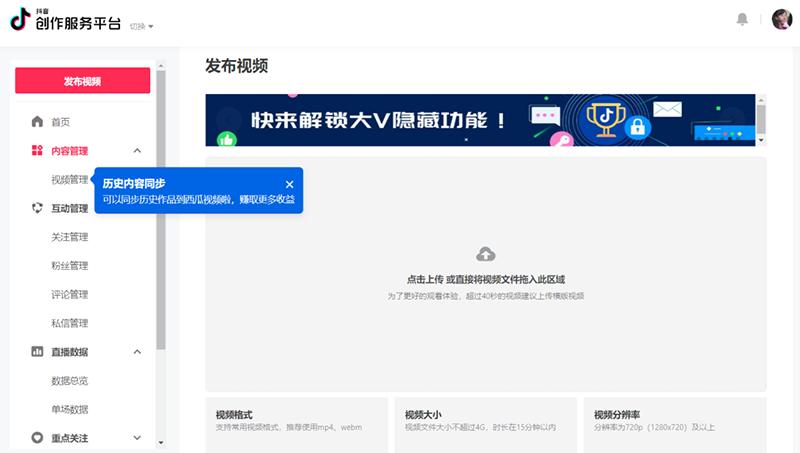This screenshot has width=800, height=453.
Task: Expand the 重点关注 section
Action: coord(137,438)
